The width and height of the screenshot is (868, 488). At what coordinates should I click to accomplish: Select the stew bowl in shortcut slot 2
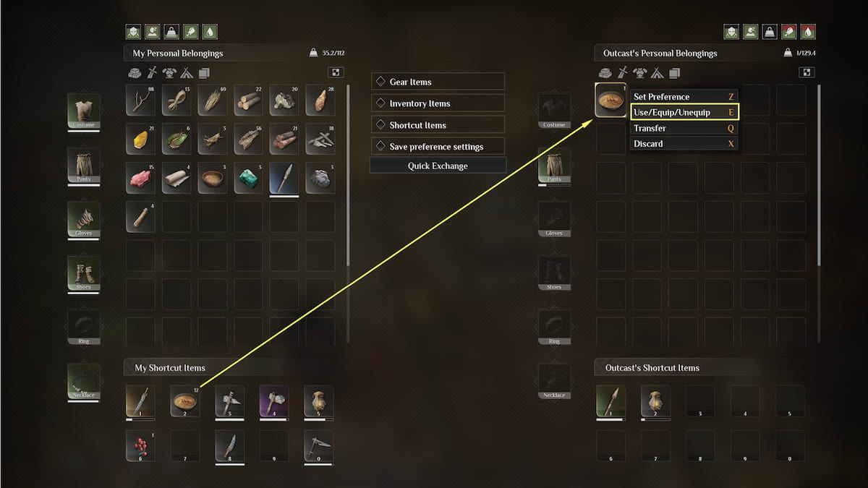click(184, 401)
